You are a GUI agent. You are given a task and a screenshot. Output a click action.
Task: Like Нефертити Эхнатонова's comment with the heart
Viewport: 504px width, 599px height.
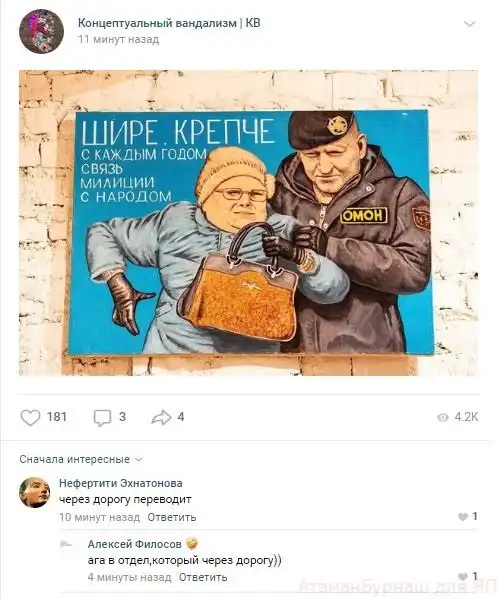coord(463,517)
